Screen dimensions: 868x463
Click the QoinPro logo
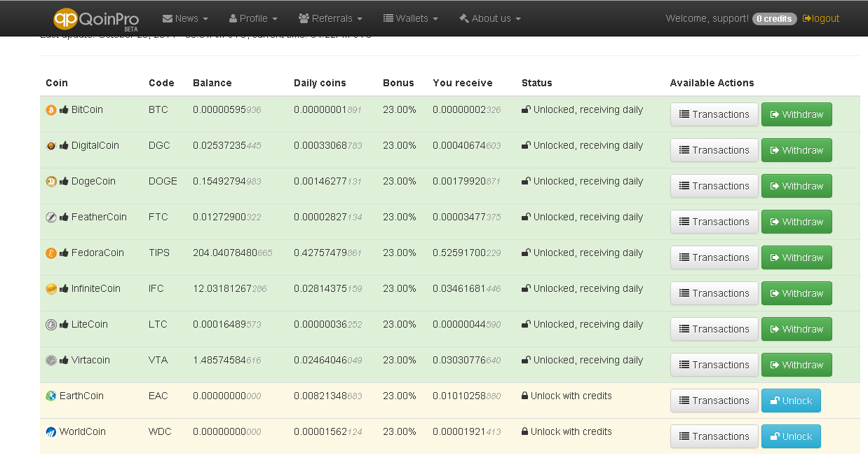coord(97,19)
